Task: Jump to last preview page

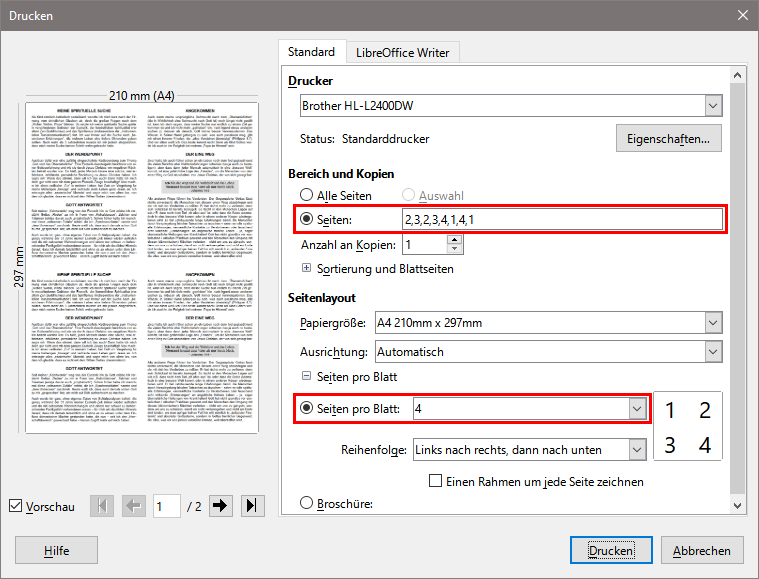Action: (x=252, y=506)
